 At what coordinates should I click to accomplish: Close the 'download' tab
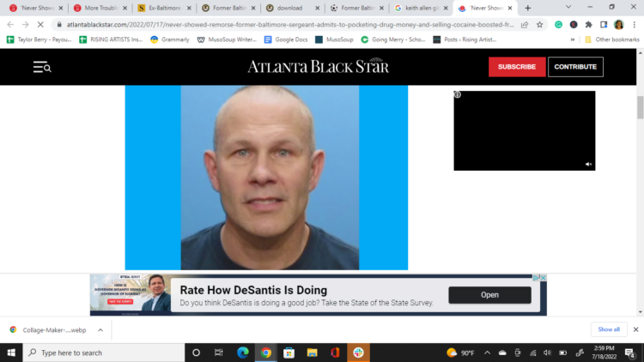(317, 8)
